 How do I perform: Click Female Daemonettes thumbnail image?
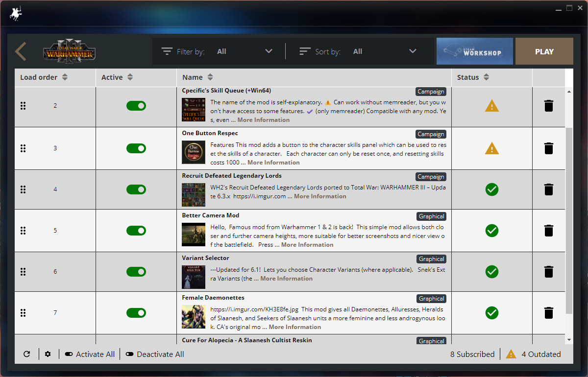(194, 317)
